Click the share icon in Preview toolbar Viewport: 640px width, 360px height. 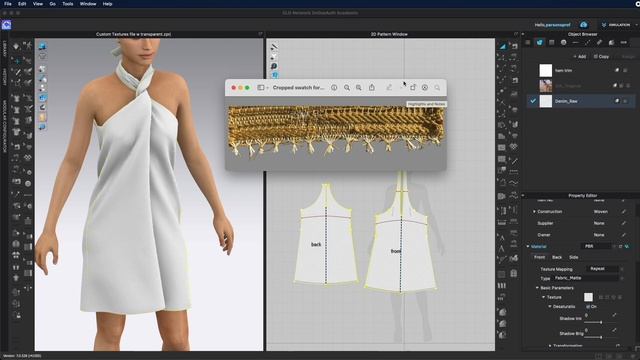371,87
